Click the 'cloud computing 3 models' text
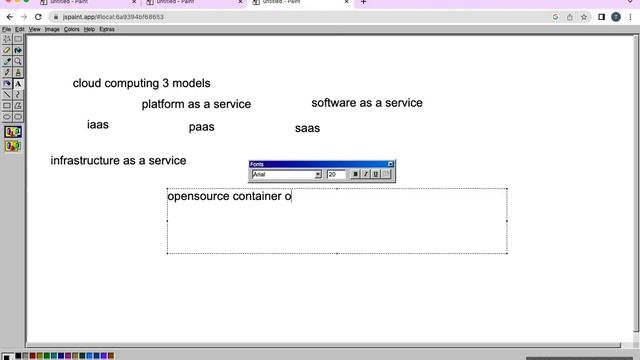This screenshot has width=640, height=360. (x=141, y=83)
